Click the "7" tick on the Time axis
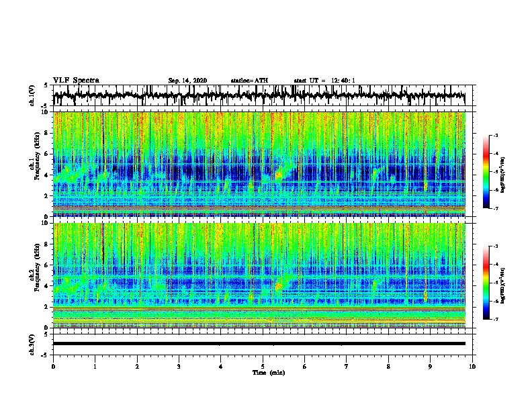Viewport: 532px width, 411px height. coord(347,367)
